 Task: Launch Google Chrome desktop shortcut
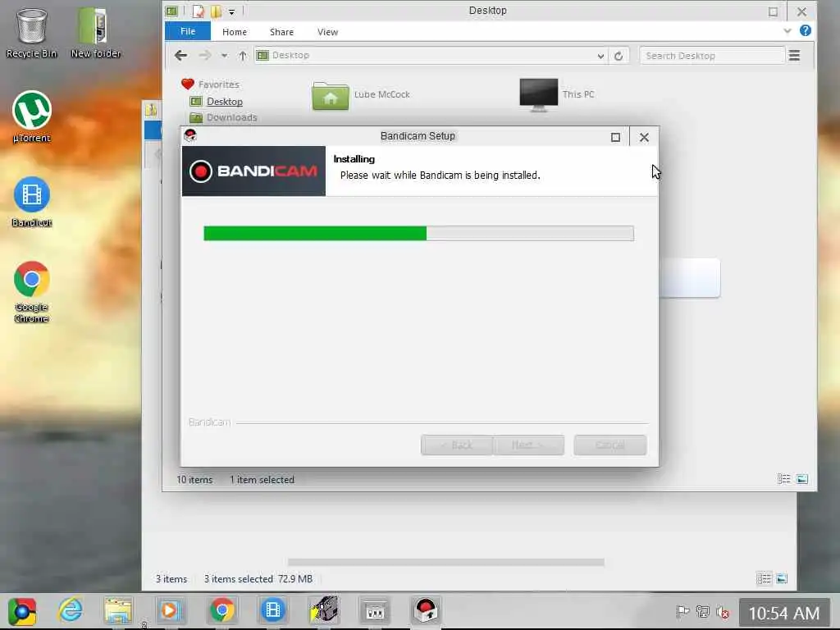(x=32, y=292)
